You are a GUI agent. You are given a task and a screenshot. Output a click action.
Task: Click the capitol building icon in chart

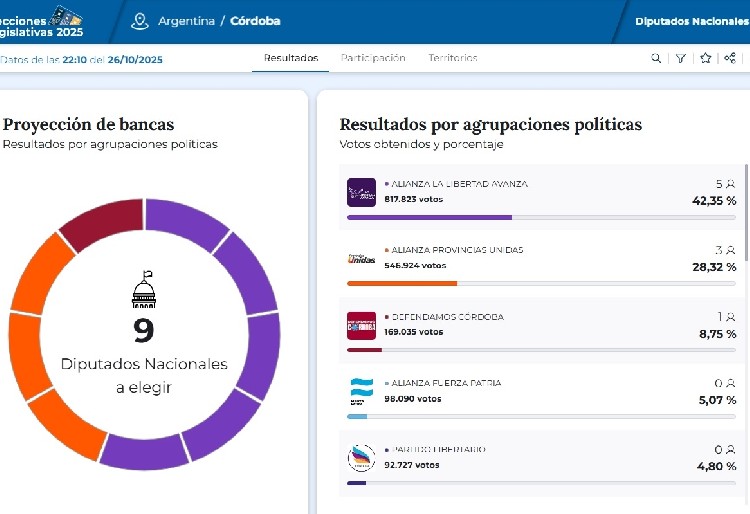point(144,290)
